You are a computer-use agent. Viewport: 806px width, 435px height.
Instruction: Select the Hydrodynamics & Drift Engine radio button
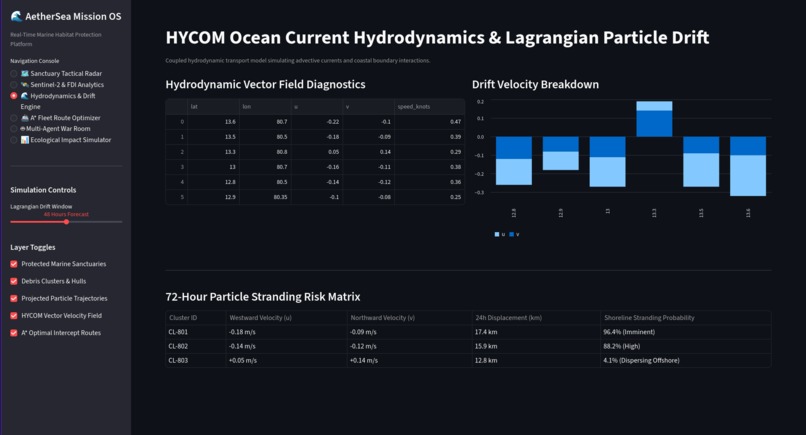[x=14, y=96]
